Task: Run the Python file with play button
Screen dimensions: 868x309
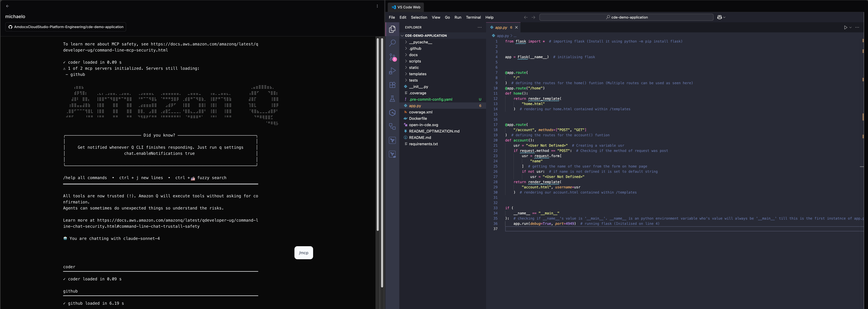Action: (845, 28)
